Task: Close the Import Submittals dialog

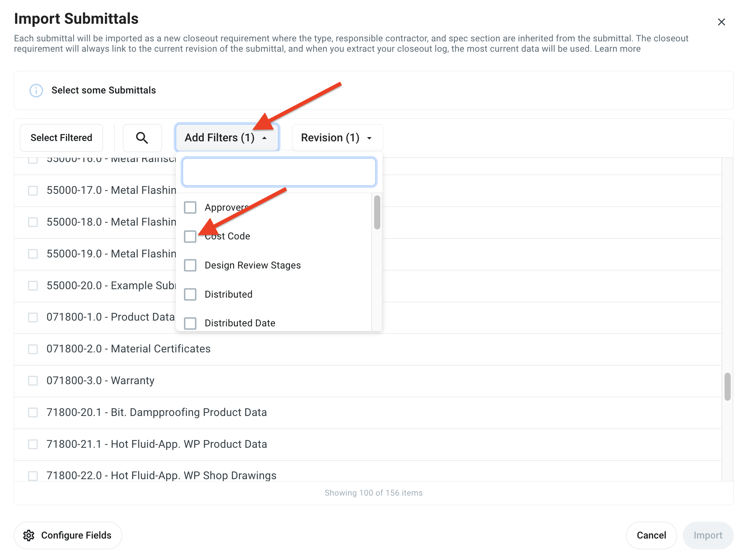Action: click(x=721, y=22)
